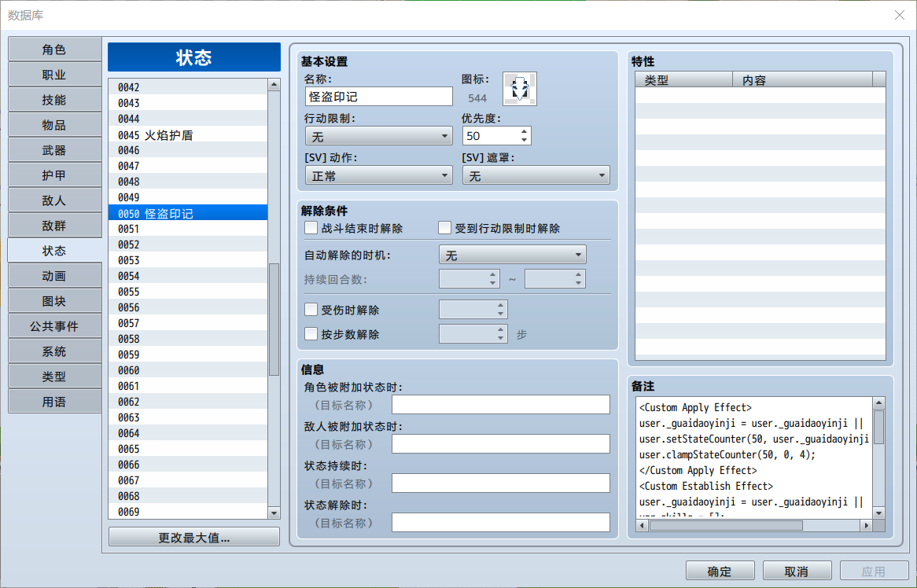Switch to the 职业 tab

(54, 75)
